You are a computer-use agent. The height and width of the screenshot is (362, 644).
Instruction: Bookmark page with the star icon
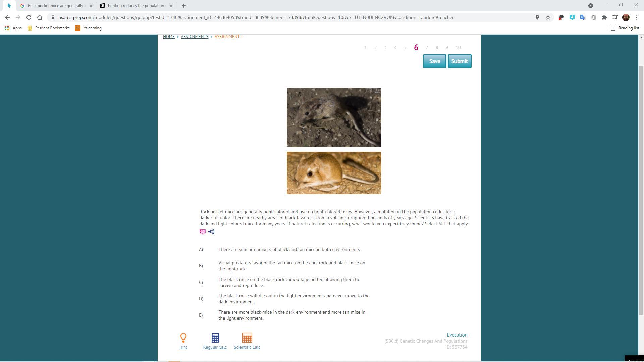pos(548,17)
